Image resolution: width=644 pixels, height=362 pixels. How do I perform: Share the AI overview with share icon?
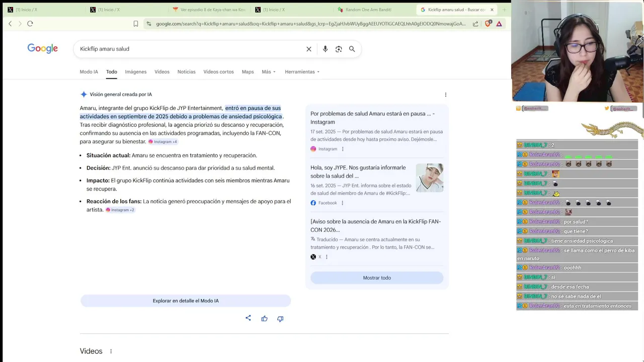pos(248,318)
